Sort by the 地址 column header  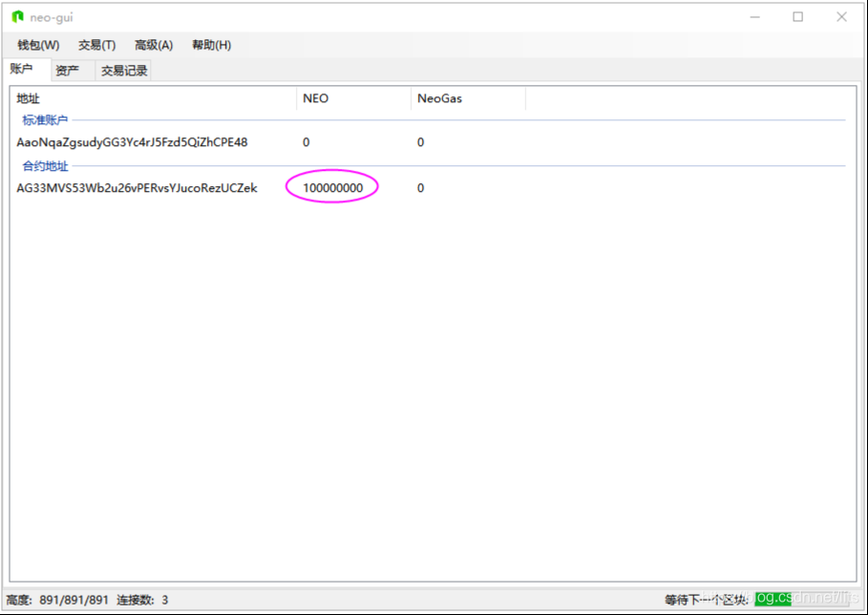[x=155, y=98]
